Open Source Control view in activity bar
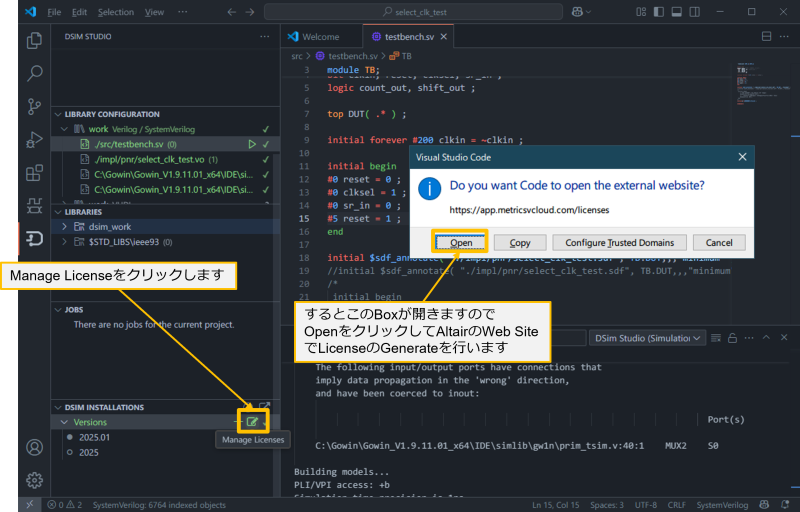This screenshot has height=512, width=800. 34,107
